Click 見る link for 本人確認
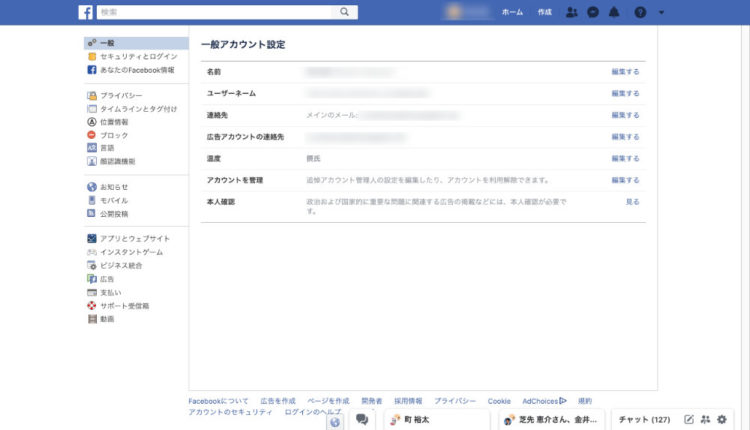This screenshot has width=750, height=430. tap(632, 202)
